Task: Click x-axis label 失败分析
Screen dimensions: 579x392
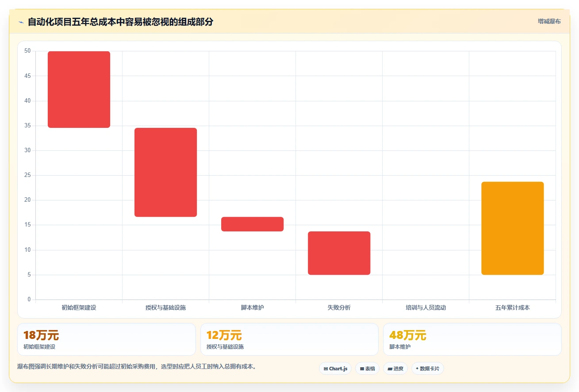Action: (x=339, y=307)
